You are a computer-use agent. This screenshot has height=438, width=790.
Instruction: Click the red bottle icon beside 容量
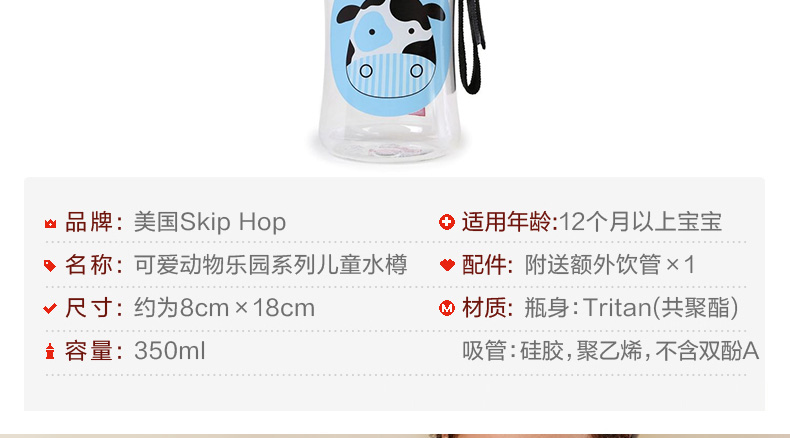[50, 351]
